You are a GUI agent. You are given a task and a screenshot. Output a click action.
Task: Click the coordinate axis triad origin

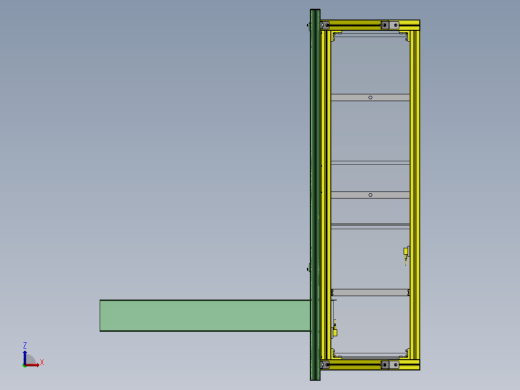24,365
